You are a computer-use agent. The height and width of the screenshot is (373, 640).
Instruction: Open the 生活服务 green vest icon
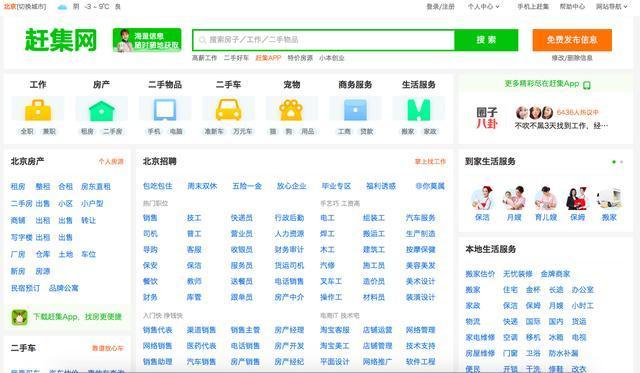point(419,110)
